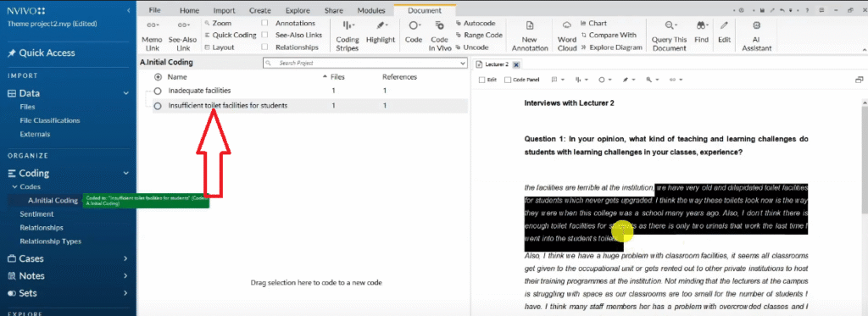
Task: Enable the Annotations checkbox in ribbon
Action: click(x=264, y=23)
